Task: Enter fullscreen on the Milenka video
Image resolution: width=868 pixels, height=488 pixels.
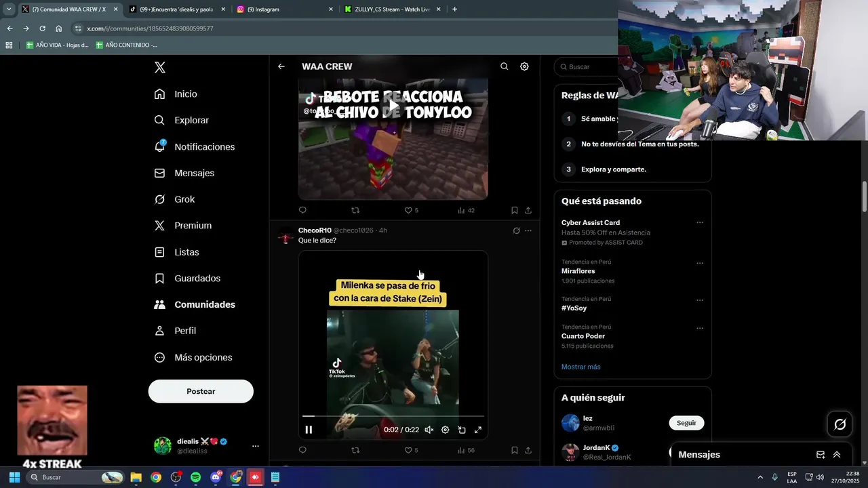Action: pyautogui.click(x=478, y=430)
